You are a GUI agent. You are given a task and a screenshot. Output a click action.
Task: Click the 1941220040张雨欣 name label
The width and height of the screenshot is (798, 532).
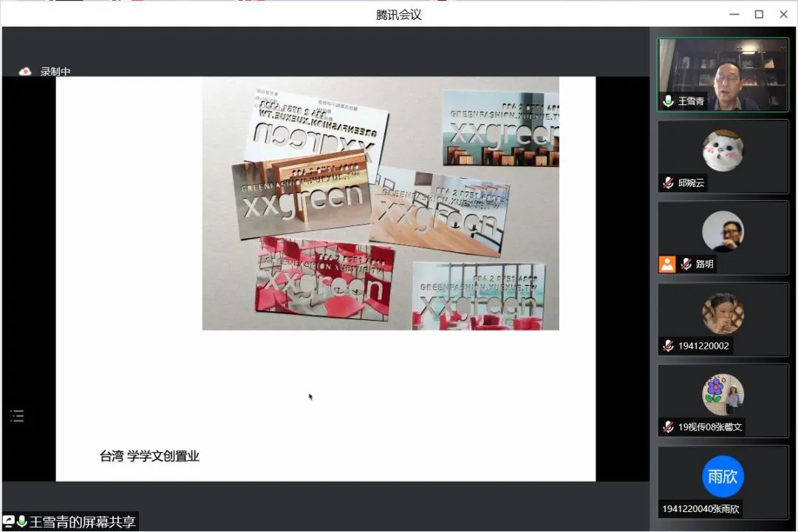coord(701,508)
